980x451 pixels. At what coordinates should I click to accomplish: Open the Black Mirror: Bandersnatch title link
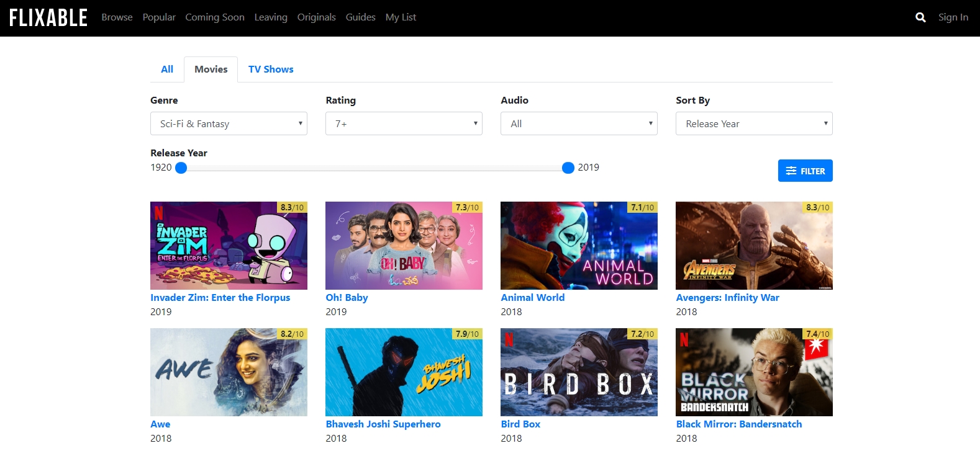click(x=738, y=424)
